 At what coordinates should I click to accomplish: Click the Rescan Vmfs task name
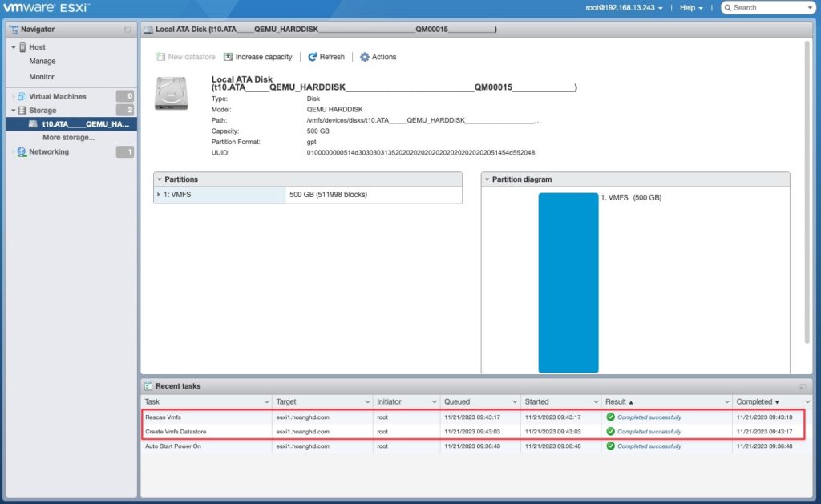163,417
